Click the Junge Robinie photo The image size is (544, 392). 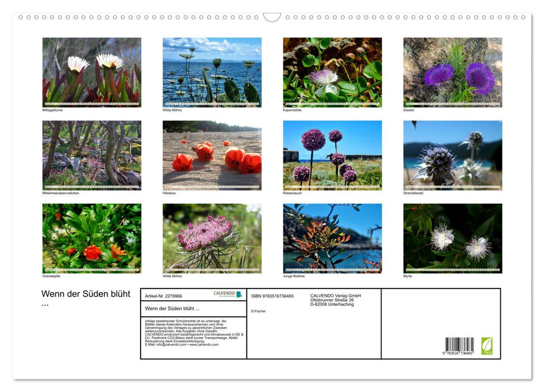(332, 238)
